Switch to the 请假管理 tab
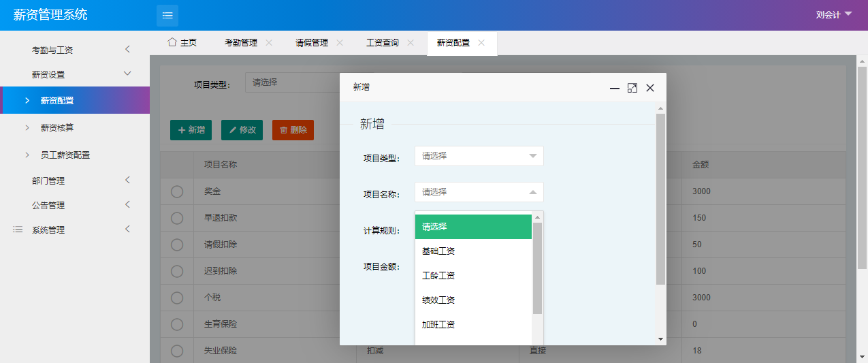Viewport: 868px width, 363px height. [x=312, y=42]
